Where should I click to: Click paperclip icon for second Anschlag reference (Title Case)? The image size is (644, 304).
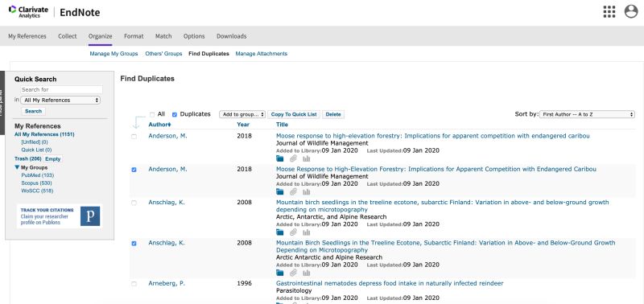(x=293, y=273)
